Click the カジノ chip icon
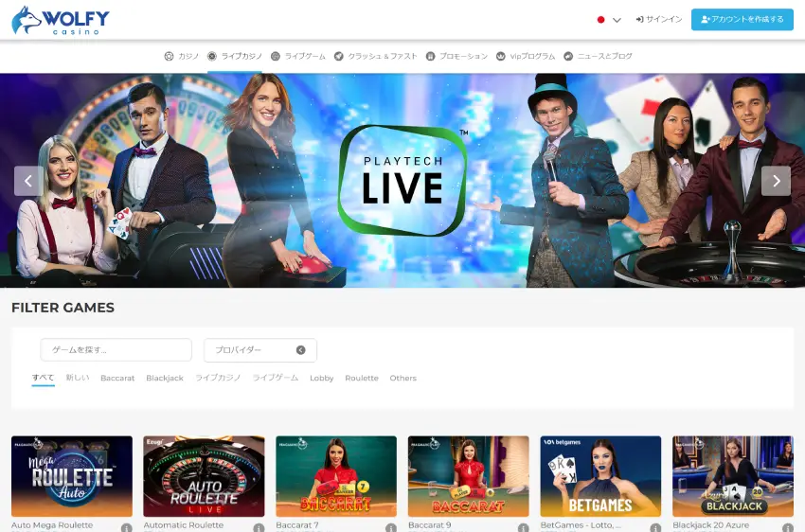The width and height of the screenshot is (805, 532). (x=169, y=56)
